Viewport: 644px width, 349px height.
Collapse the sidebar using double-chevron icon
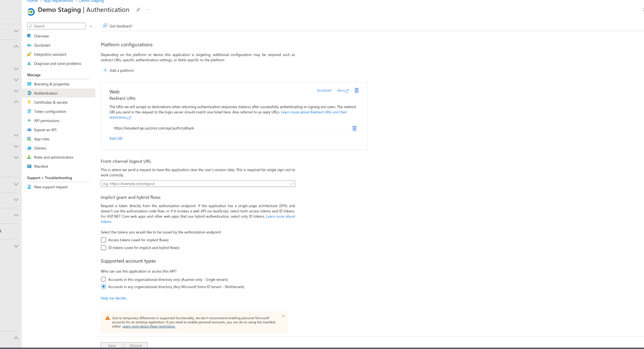91,26
